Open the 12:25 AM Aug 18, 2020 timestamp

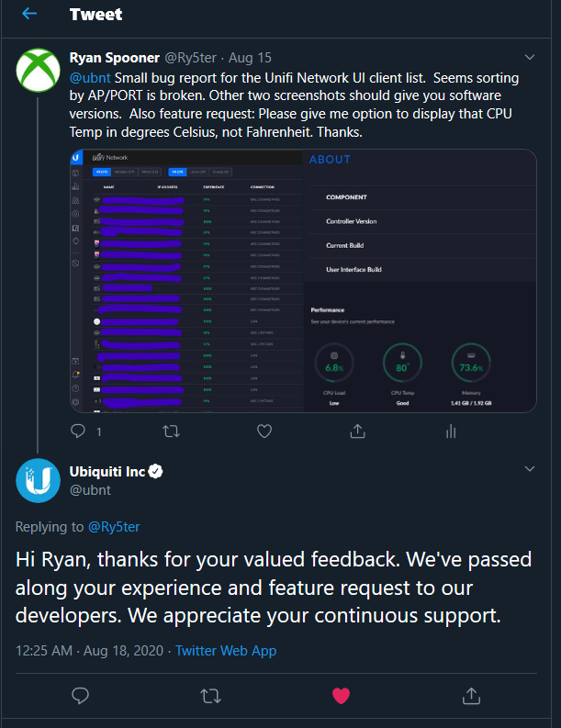90,651
